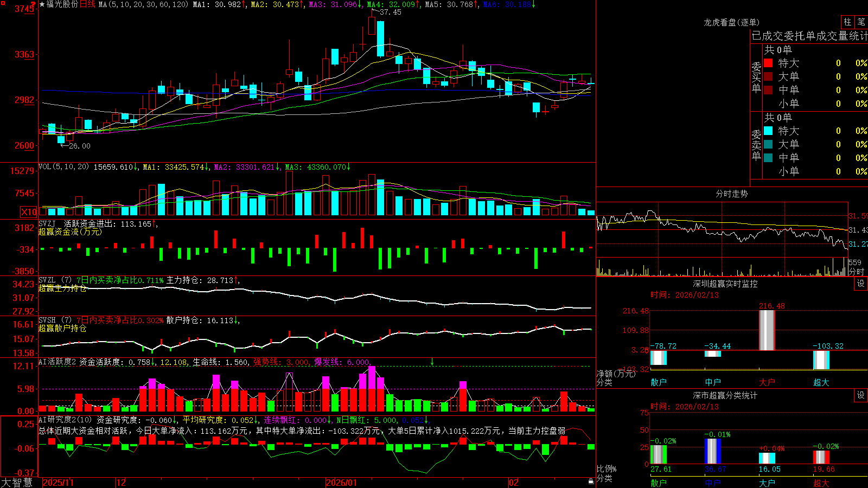Click the 分时走势 panel title
Image resolution: width=868 pixels, height=488 pixels.
[731, 194]
